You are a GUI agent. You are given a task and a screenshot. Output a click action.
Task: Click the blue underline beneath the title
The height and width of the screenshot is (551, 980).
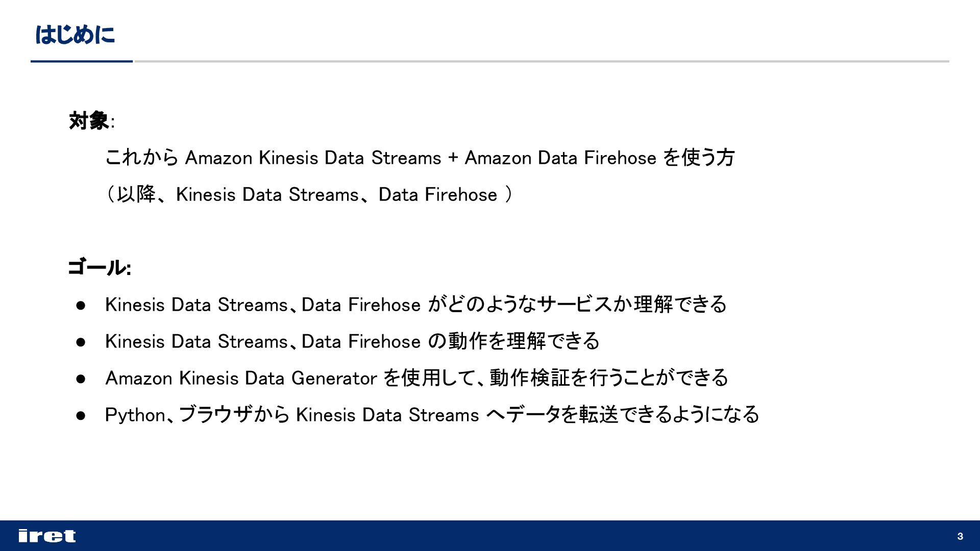pyautogui.click(x=82, y=61)
